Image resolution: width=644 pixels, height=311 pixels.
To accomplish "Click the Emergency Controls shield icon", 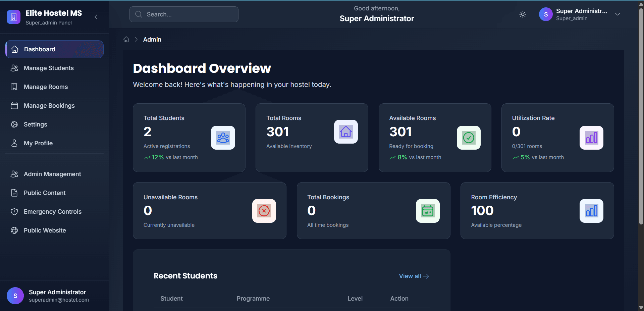I will pos(14,211).
